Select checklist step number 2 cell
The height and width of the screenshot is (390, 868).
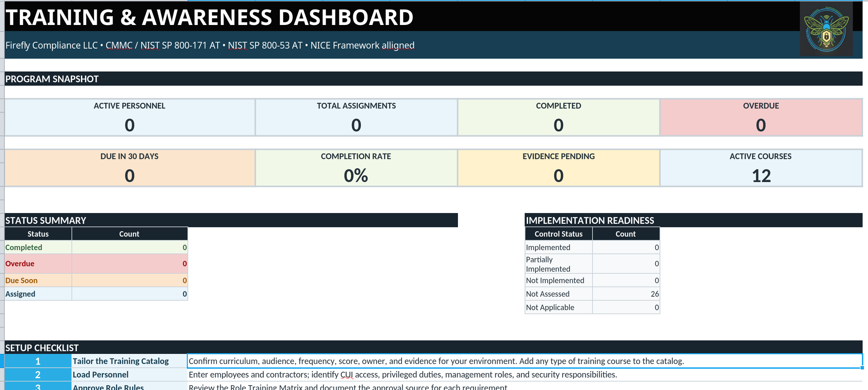point(38,375)
